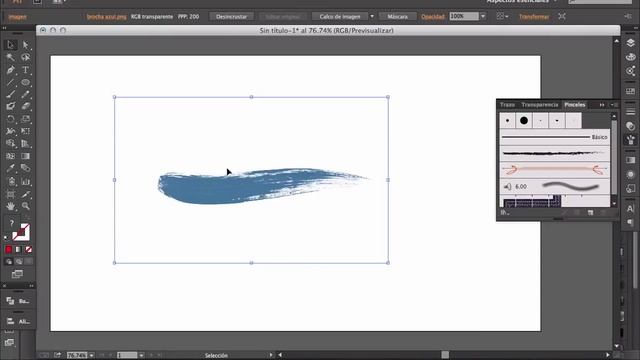Select the Width tool

pos(11,131)
